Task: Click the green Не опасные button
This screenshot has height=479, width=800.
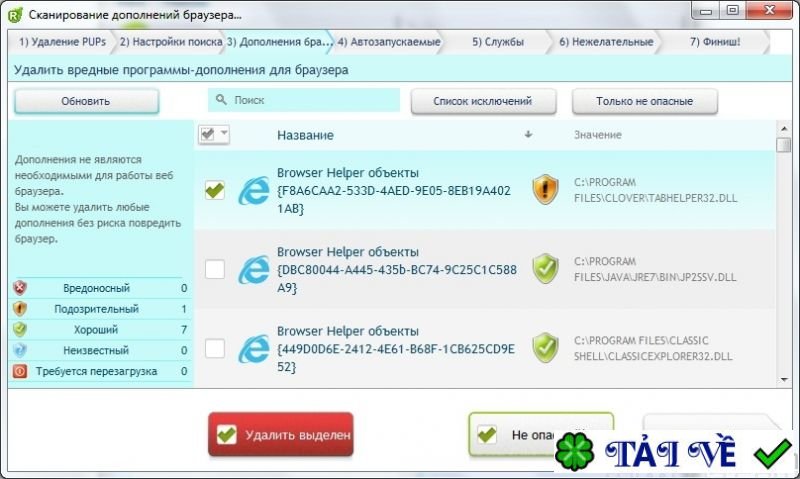Action: pos(541,435)
